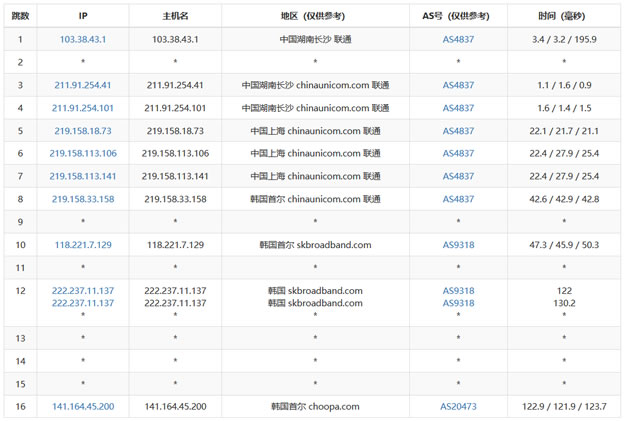
Task: Select the IP column header
Action: pos(83,17)
